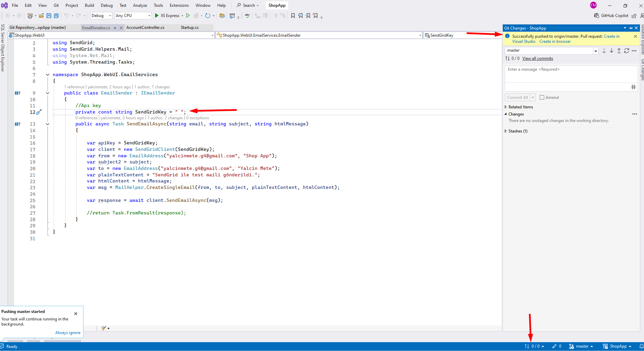Viewport: 644px width, 351px height.
Task: Go to the previous bookmark icon
Action: click(300, 16)
